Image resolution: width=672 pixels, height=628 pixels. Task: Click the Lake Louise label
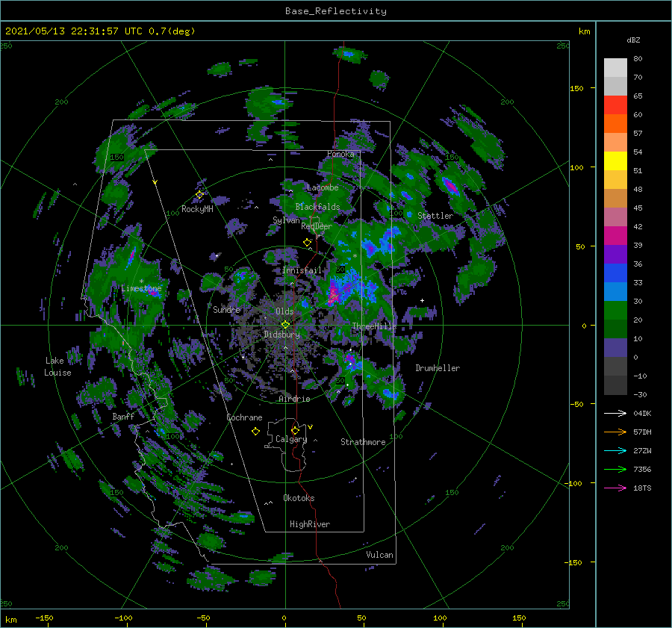[x=57, y=367]
